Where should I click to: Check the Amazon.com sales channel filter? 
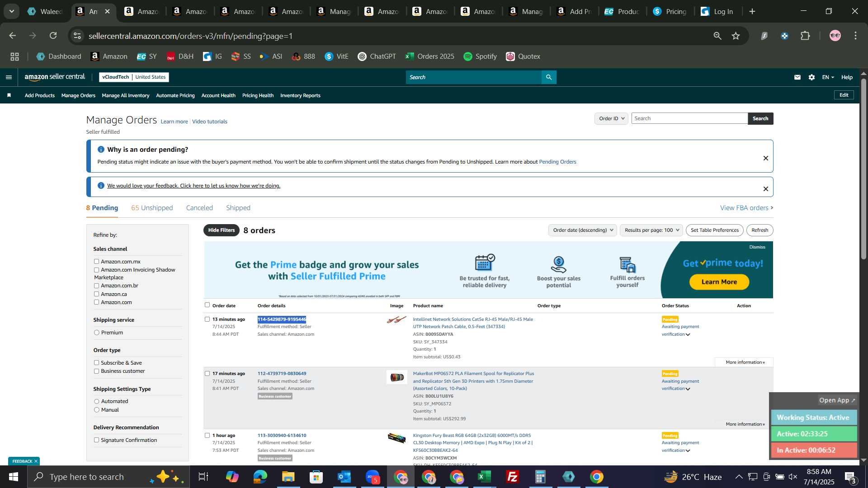(x=96, y=302)
